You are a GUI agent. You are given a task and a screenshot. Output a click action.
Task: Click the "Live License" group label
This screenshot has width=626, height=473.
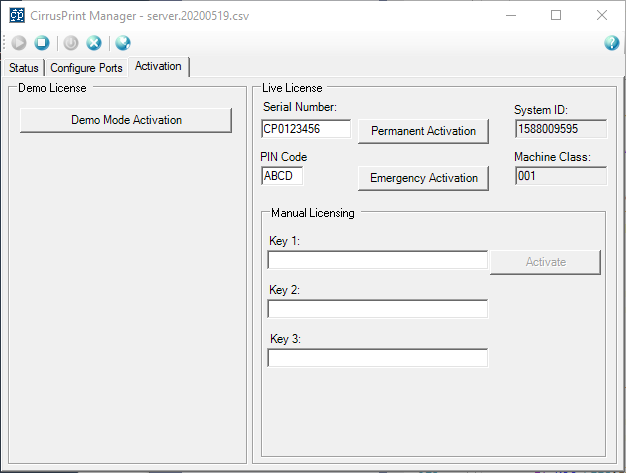pos(292,88)
